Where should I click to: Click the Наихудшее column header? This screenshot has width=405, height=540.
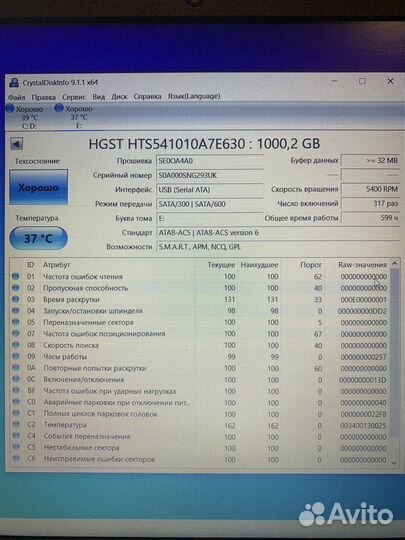(x=259, y=265)
